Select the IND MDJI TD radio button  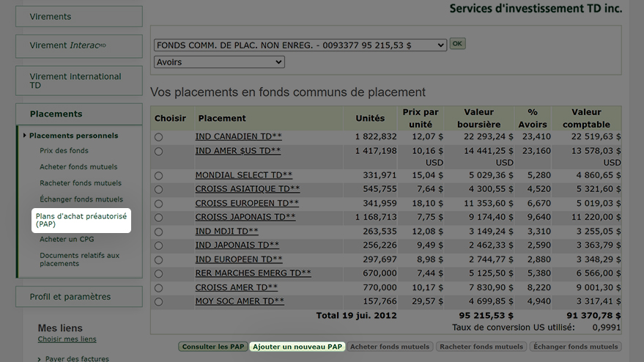(158, 232)
